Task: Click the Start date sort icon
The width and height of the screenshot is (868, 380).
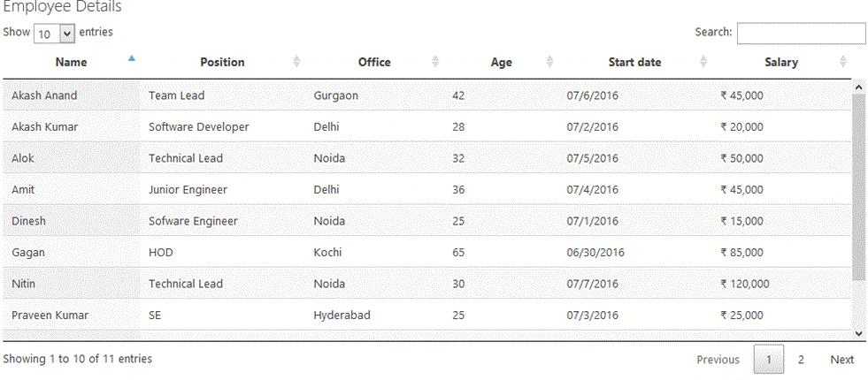Action: [703, 62]
